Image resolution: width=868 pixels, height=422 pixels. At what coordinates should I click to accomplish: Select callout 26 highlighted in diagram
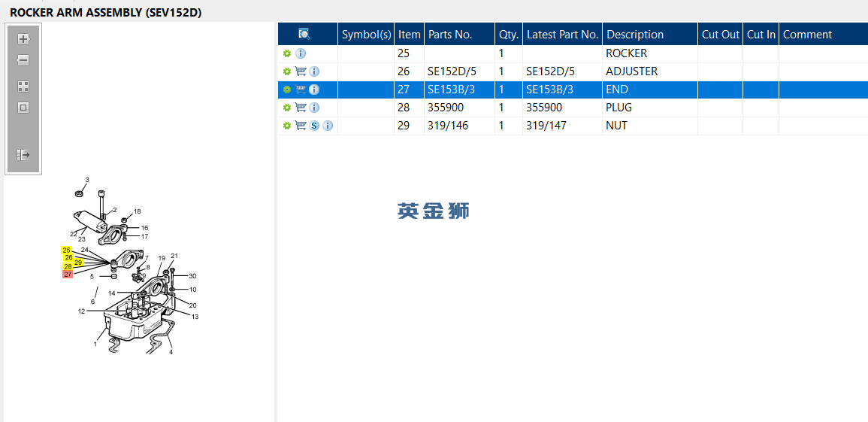(68, 257)
